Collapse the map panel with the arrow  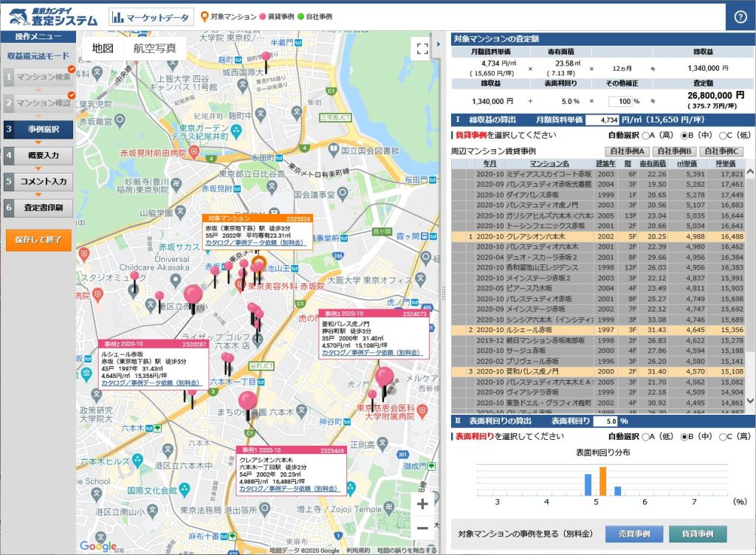438,44
